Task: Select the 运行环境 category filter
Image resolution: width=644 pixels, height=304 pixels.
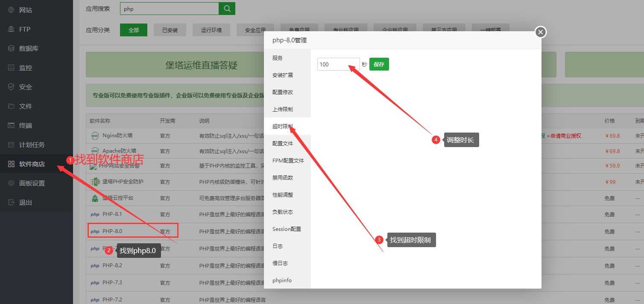Action: [211, 30]
